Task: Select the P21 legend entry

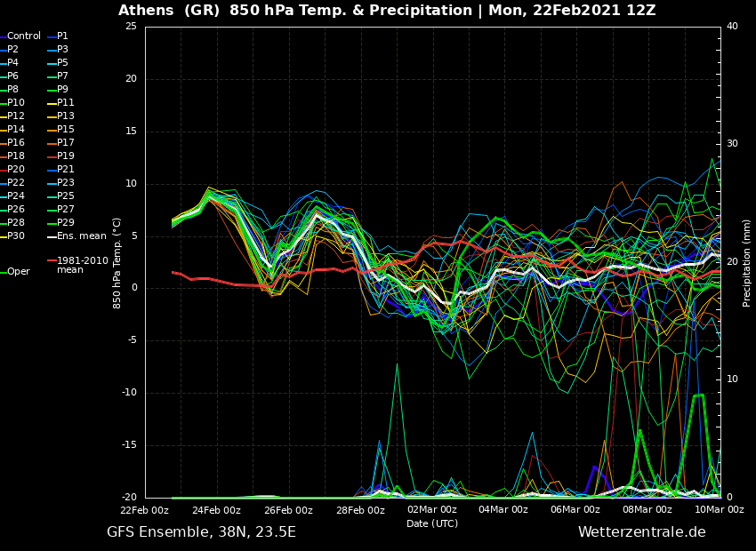Action: click(66, 170)
